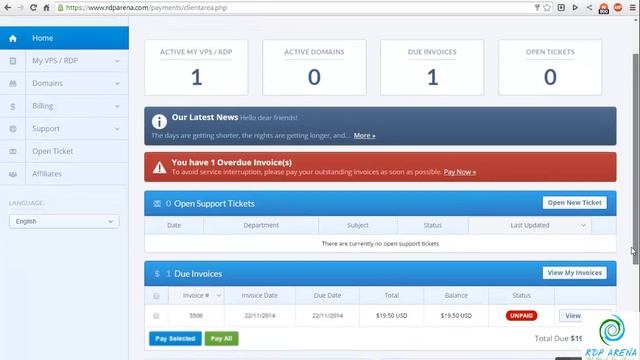640x360 pixels.
Task: Click the Subject column header
Action: [x=358, y=225]
